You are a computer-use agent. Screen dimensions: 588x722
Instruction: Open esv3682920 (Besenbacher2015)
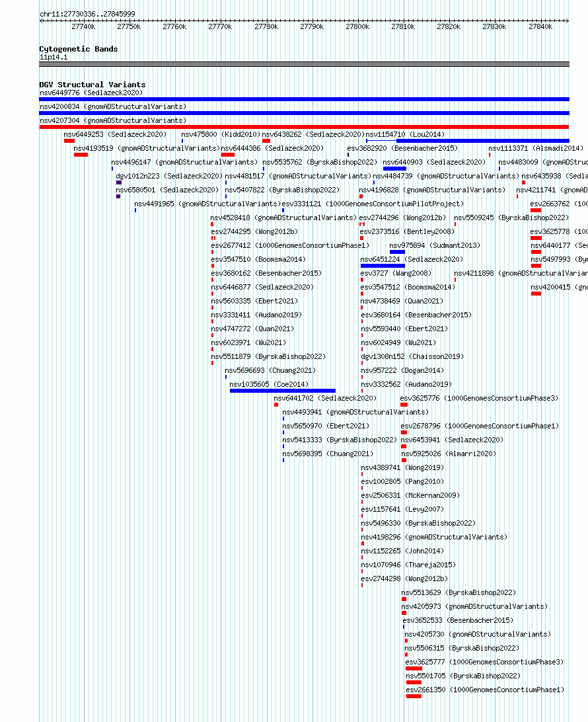(402, 148)
